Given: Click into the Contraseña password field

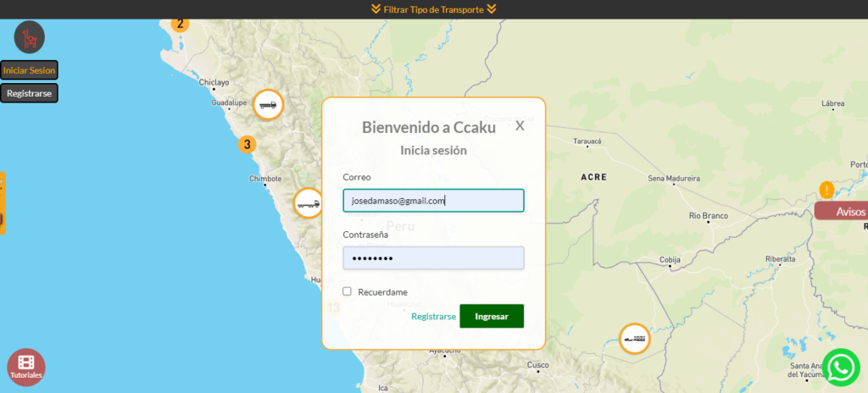Looking at the screenshot, I should click(433, 258).
